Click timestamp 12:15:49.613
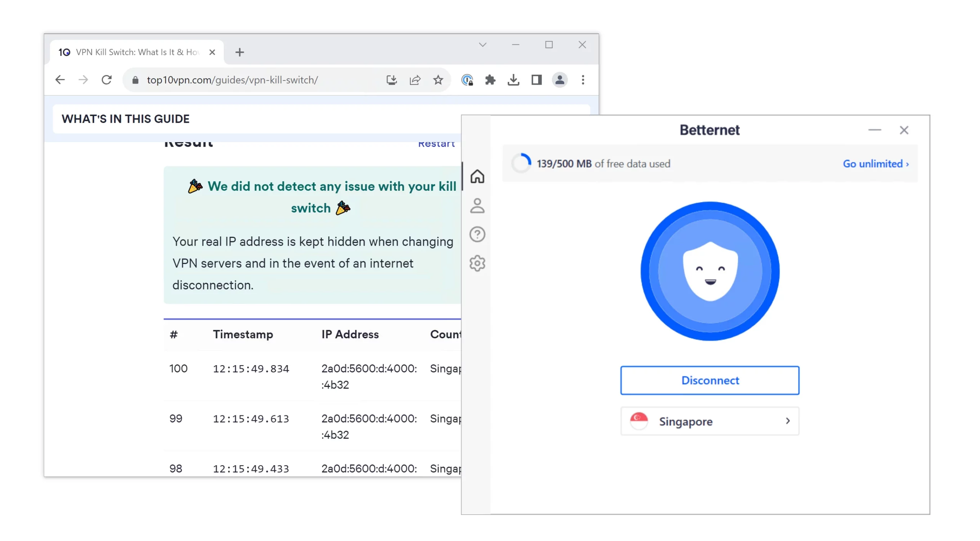 pyautogui.click(x=251, y=419)
